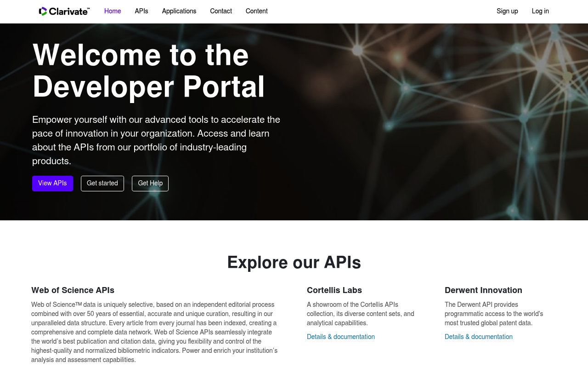
Task: Click the Log in link
Action: (540, 11)
